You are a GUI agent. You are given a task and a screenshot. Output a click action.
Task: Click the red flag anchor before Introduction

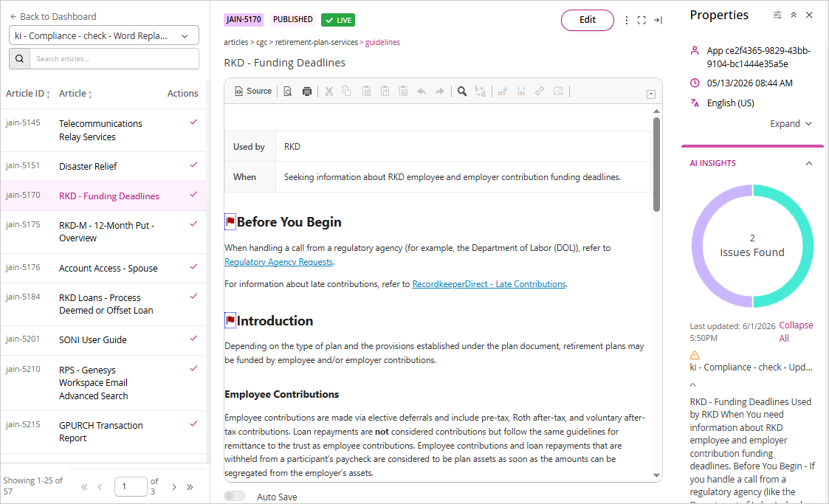pyautogui.click(x=230, y=320)
